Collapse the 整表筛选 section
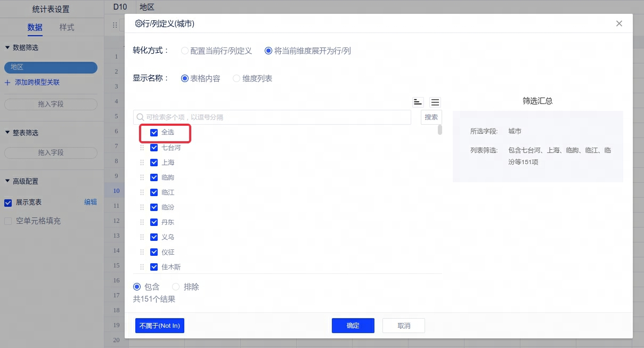This screenshot has height=348, width=644. (x=7, y=133)
